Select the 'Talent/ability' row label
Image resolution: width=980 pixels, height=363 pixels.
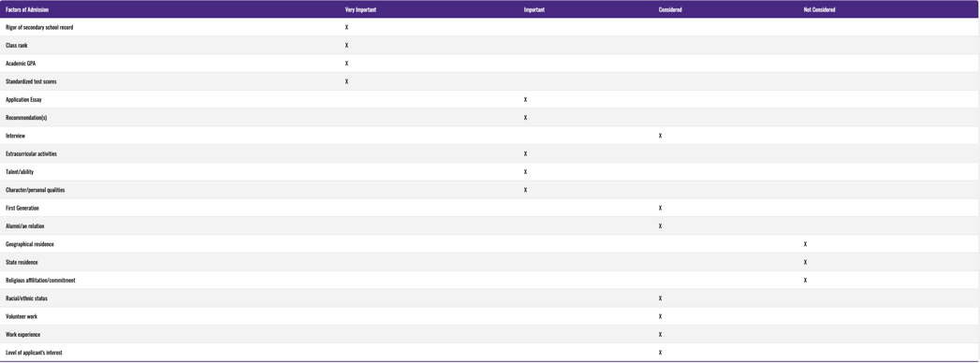click(20, 172)
